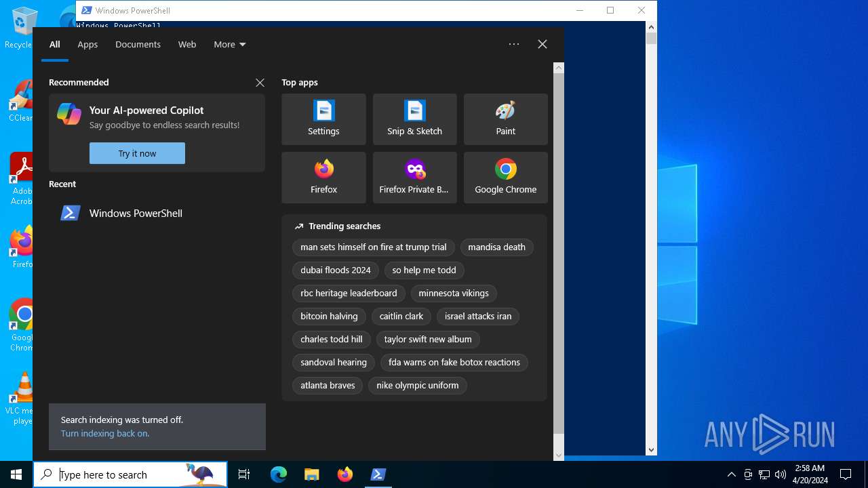868x488 pixels.
Task: Minimize the Windows PowerShell window
Action: [x=580, y=10]
